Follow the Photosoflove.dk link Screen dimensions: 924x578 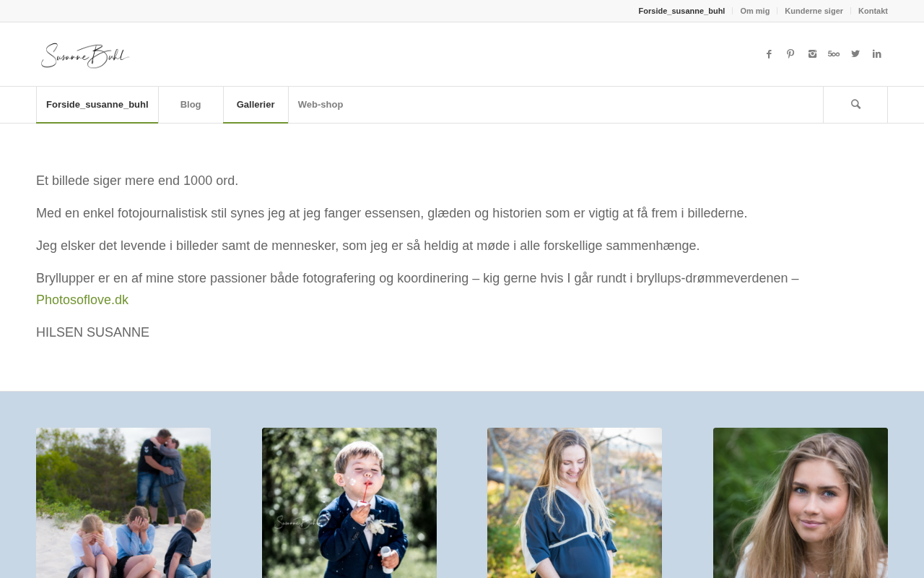pos(82,300)
